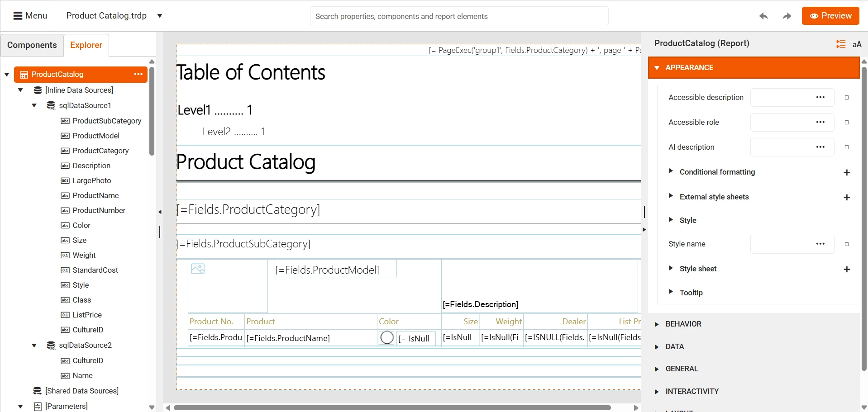Click the search properties input field
Image resolution: width=868 pixels, height=412 pixels.
point(458,16)
